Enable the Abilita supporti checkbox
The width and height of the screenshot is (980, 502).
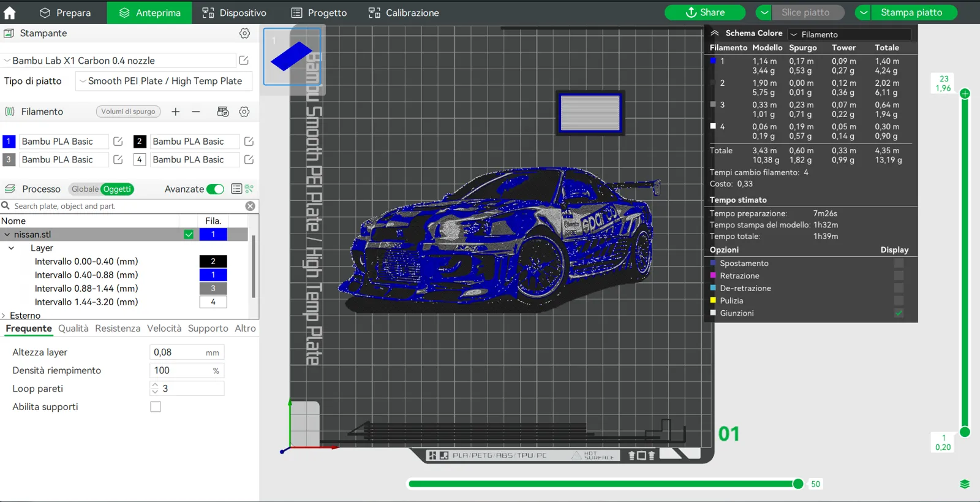point(156,407)
